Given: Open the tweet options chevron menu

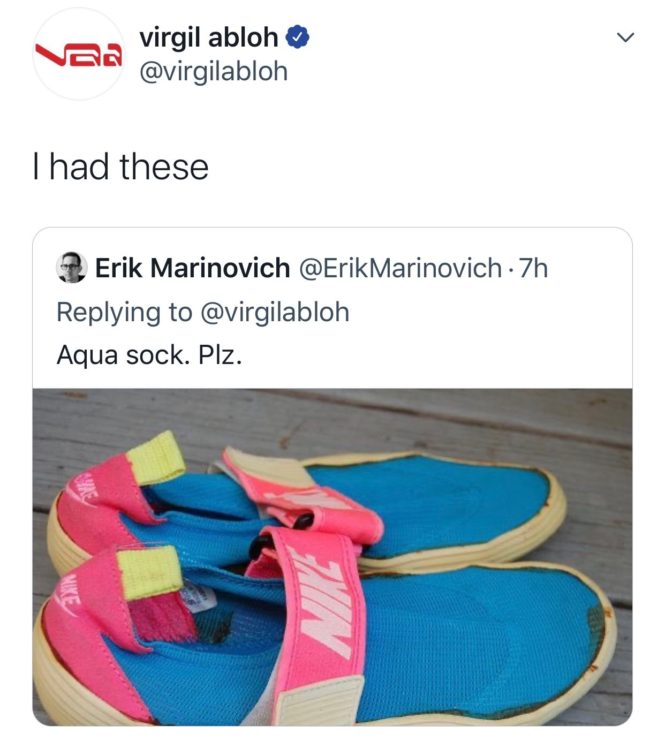Looking at the screenshot, I should pos(625,37).
